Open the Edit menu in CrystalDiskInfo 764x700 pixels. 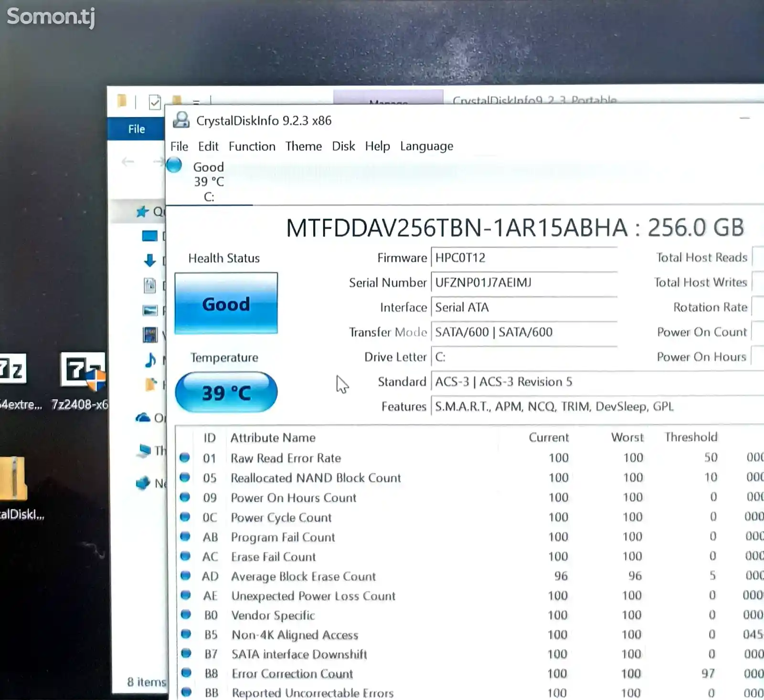208,146
